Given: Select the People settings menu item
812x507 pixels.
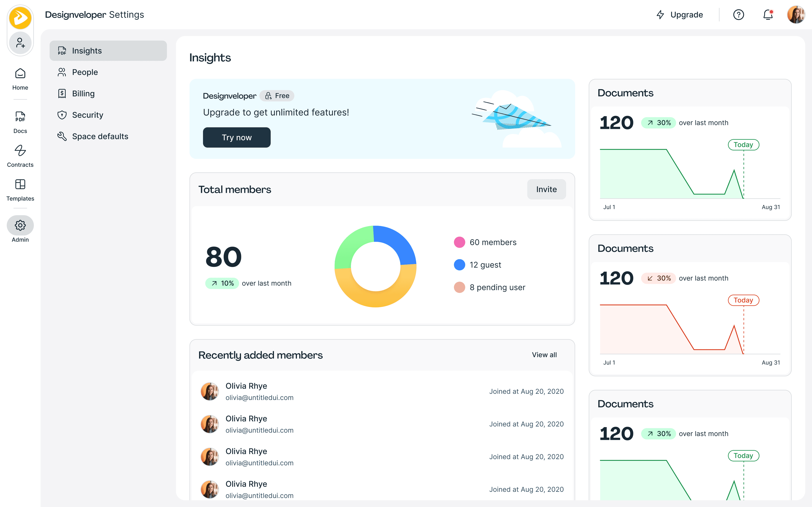Looking at the screenshot, I should 85,72.
